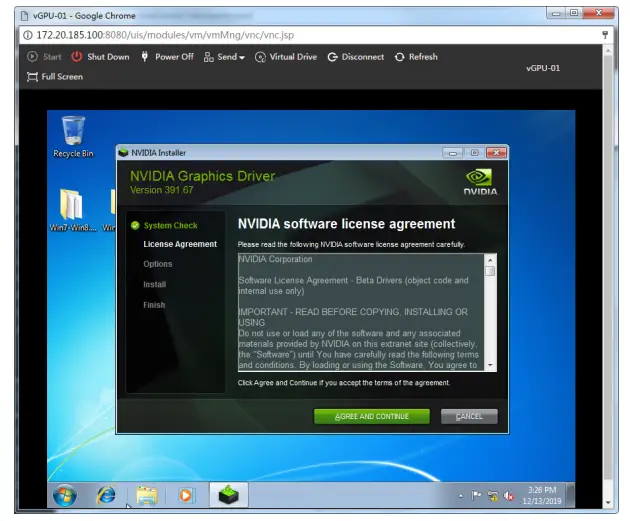Click the Chrome page scrollbar down arrow
This screenshot has height=521, width=630.
[x=608, y=502]
